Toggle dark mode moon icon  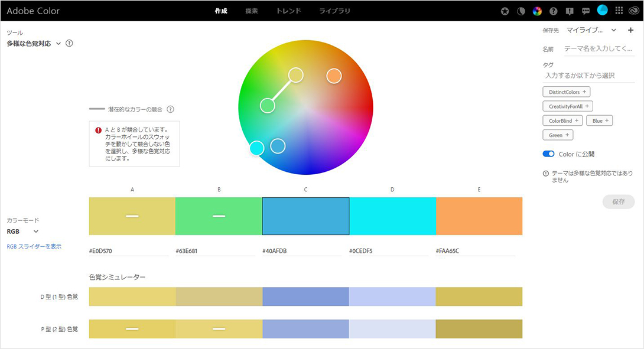[521, 11]
